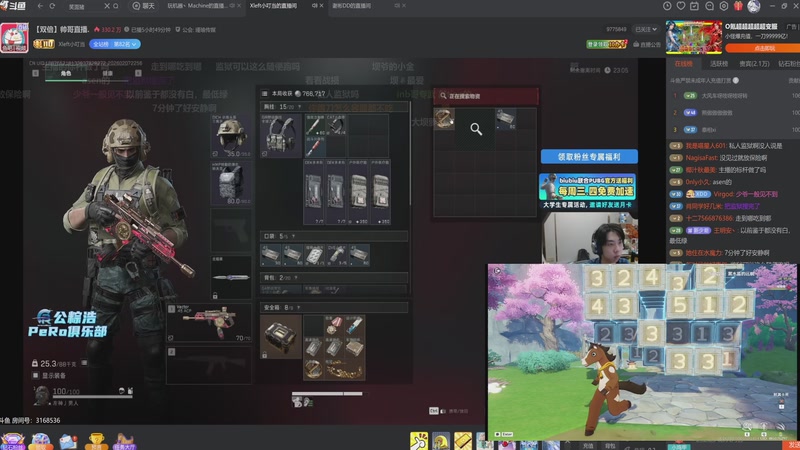Expand the 已关注 follow dropdown

tap(645, 30)
